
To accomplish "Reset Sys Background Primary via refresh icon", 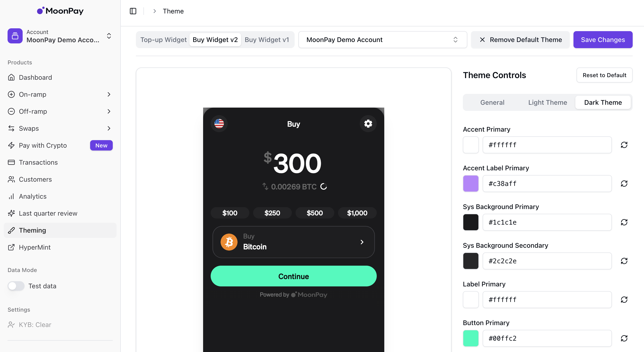I will coord(624,222).
